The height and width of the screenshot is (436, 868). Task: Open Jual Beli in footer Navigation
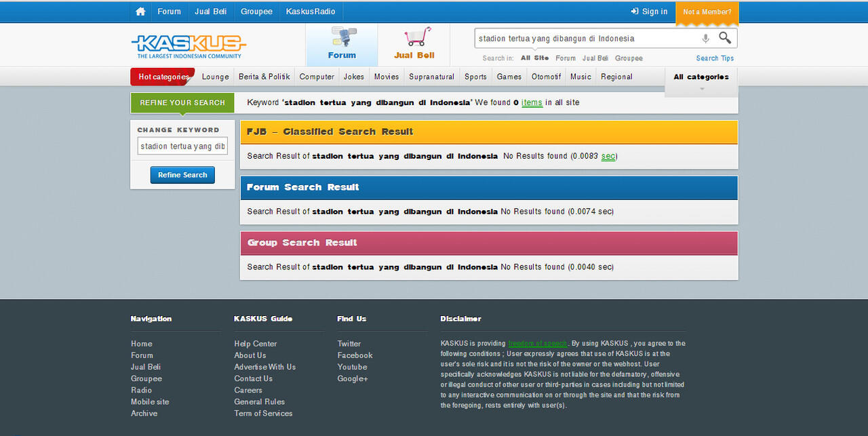click(x=146, y=367)
